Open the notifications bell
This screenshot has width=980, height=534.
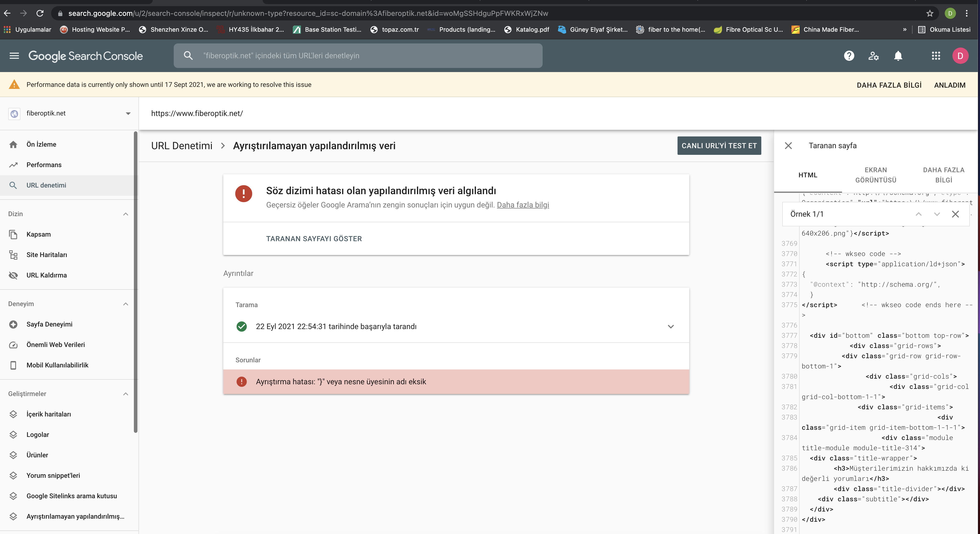[898, 56]
